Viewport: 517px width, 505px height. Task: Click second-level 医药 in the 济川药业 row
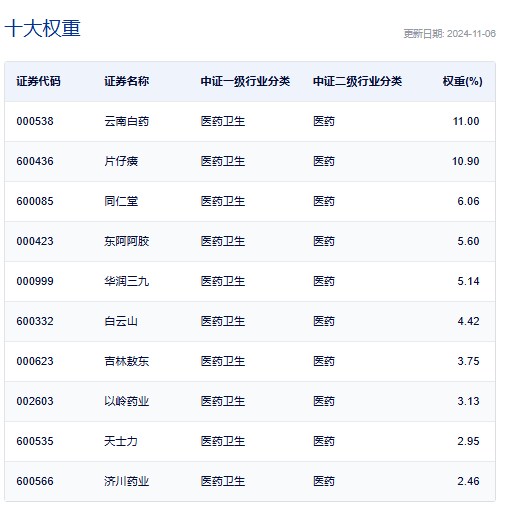[324, 481]
